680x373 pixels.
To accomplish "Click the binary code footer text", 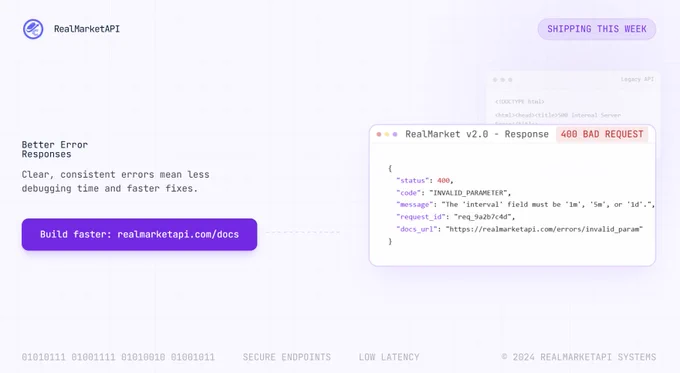I will (118, 357).
